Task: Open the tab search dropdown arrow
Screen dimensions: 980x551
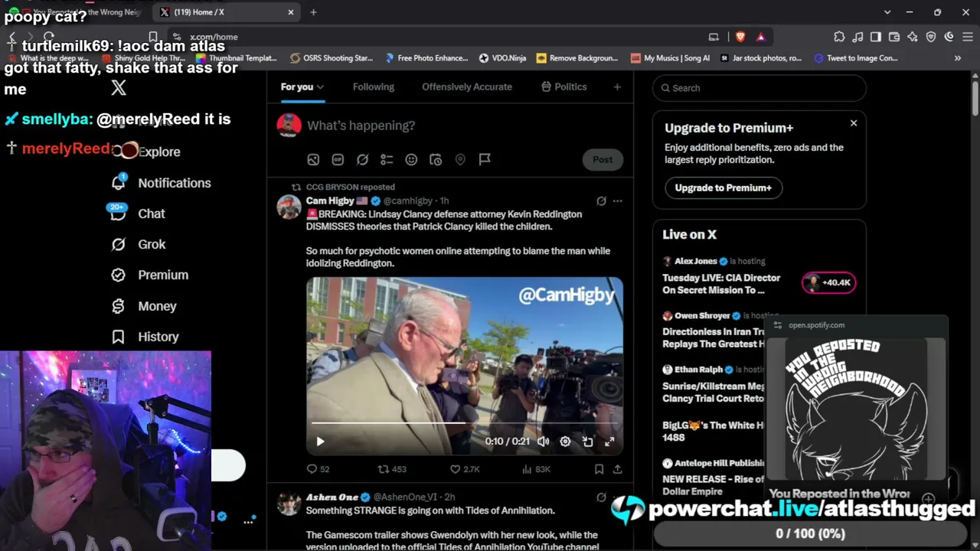Action: [887, 12]
